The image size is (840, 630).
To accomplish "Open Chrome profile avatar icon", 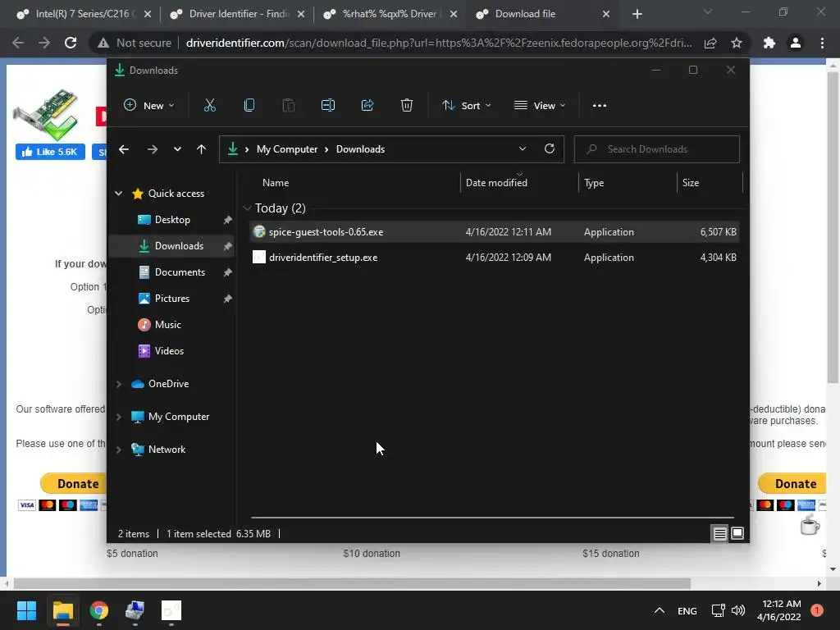I will (796, 43).
